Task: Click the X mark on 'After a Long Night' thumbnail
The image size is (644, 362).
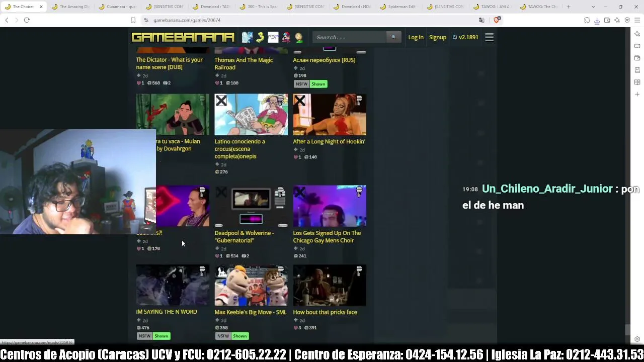Action: pyautogui.click(x=299, y=101)
